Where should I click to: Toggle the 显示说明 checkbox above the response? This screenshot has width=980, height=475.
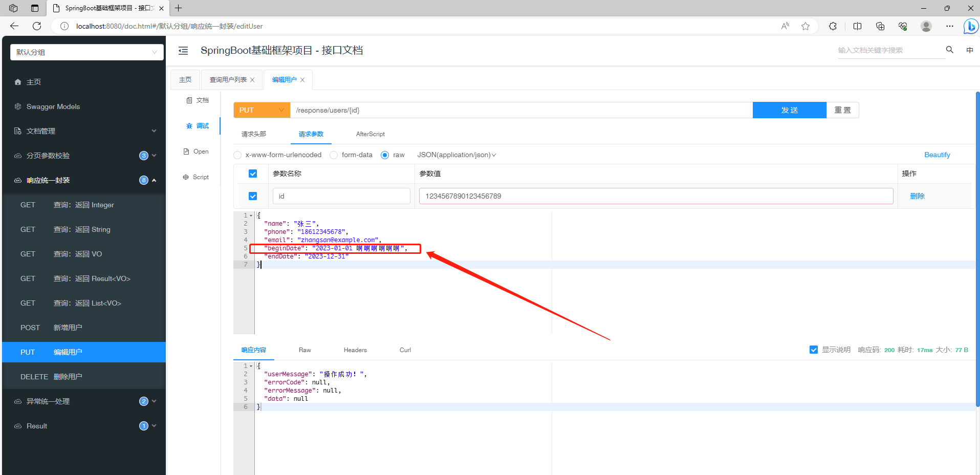pyautogui.click(x=814, y=350)
